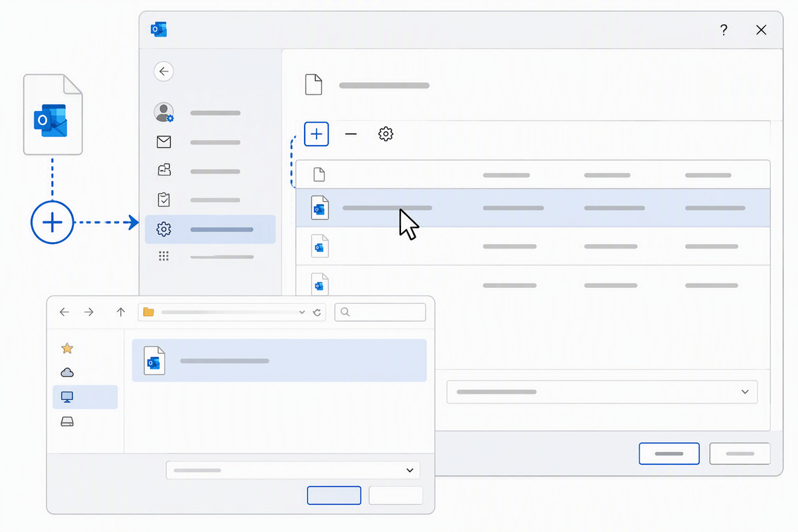Select the highlighted Outlook data file row icon
Image resolution: width=798 pixels, height=532 pixels.
[320, 208]
